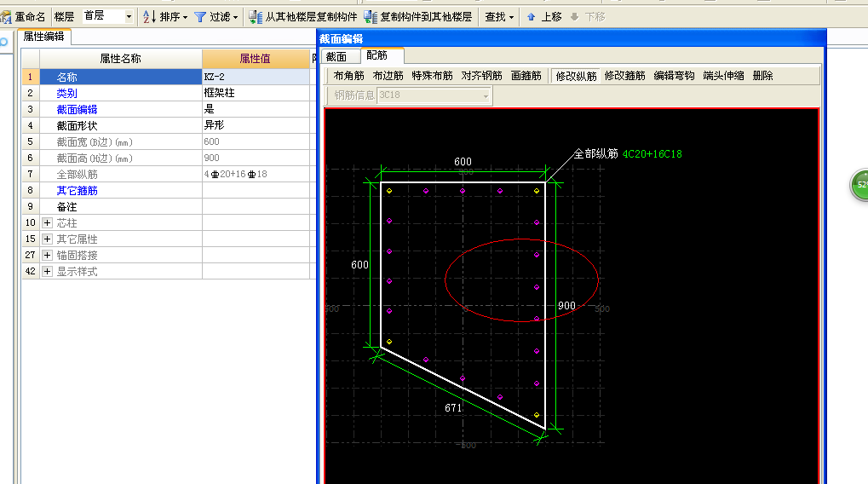Click the 对齐钢筋 tool

[481, 76]
